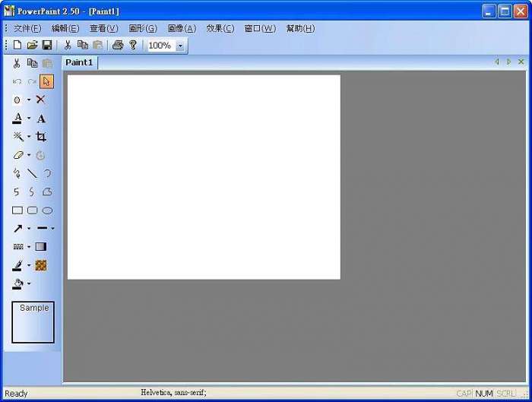Select the arc drawing tool
532x402 pixels.
click(47, 173)
